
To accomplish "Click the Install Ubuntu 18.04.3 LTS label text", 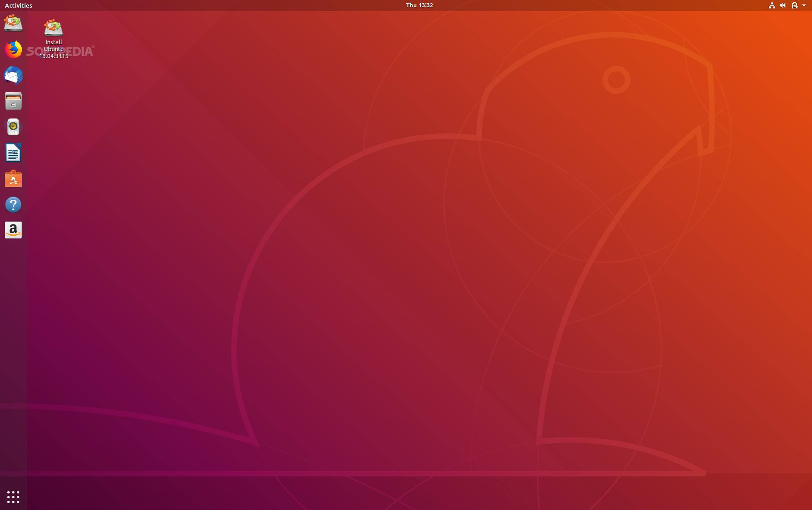I will point(53,49).
